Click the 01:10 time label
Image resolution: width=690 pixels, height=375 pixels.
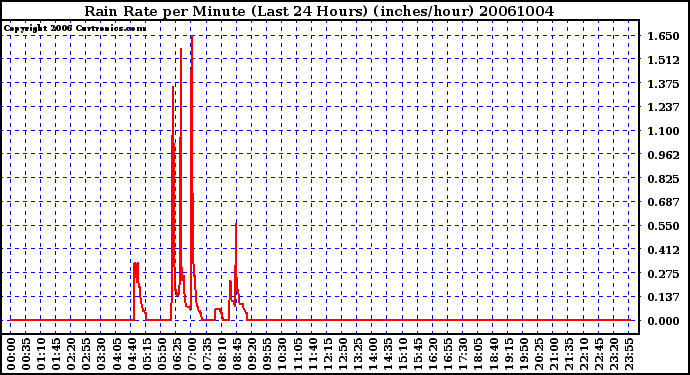tap(41, 354)
